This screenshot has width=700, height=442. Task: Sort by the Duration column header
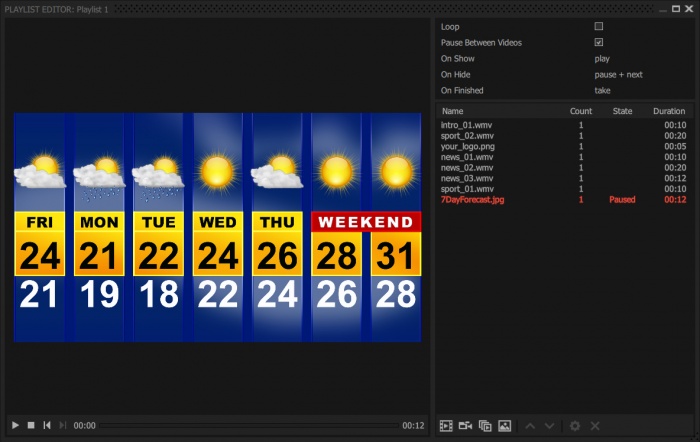point(669,111)
